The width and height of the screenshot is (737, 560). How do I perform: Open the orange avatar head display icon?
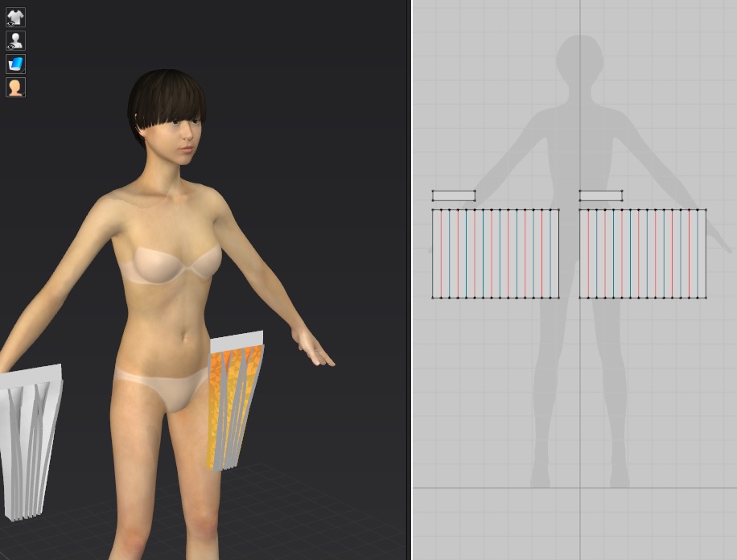click(x=15, y=88)
